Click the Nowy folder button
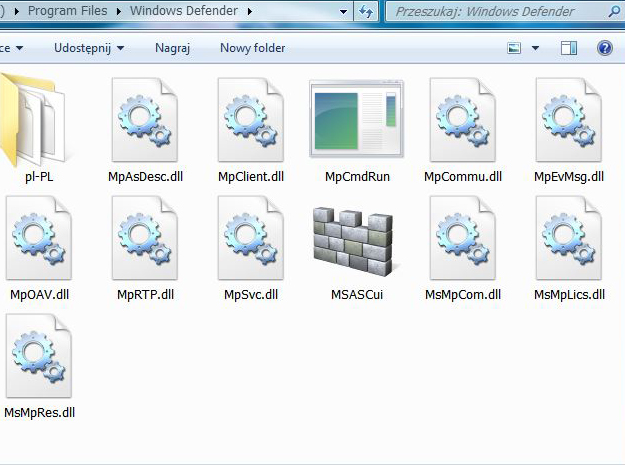The image size is (625, 465). pyautogui.click(x=253, y=48)
